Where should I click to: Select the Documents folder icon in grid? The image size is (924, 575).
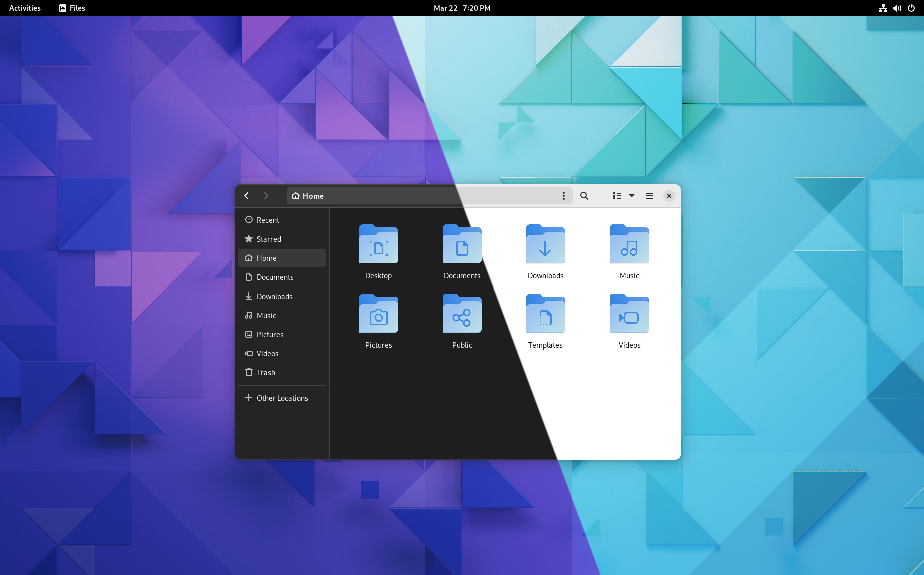[x=462, y=244]
